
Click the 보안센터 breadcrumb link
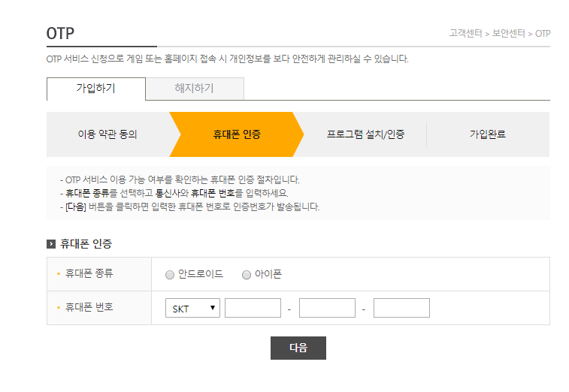(508, 33)
